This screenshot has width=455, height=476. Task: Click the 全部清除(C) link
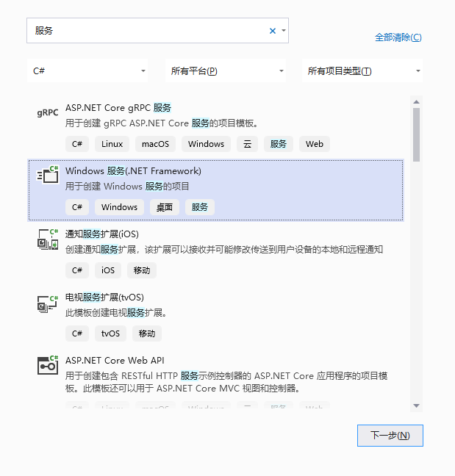(398, 37)
